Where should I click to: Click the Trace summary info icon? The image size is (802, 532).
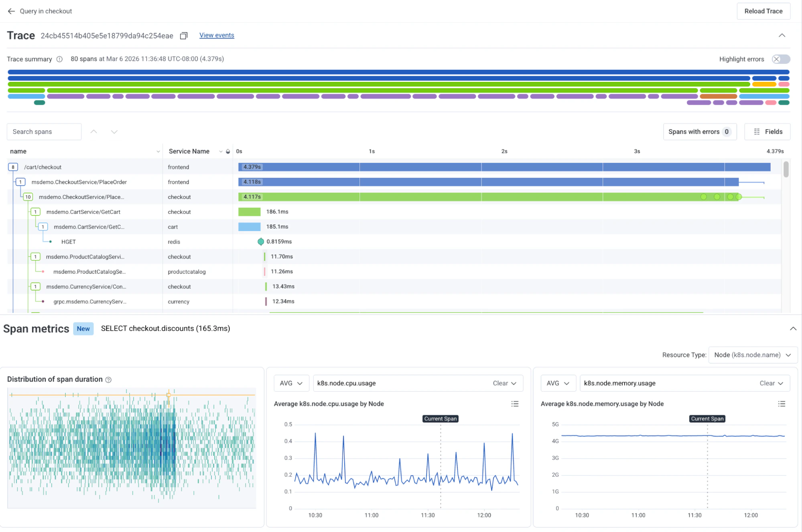pyautogui.click(x=59, y=59)
